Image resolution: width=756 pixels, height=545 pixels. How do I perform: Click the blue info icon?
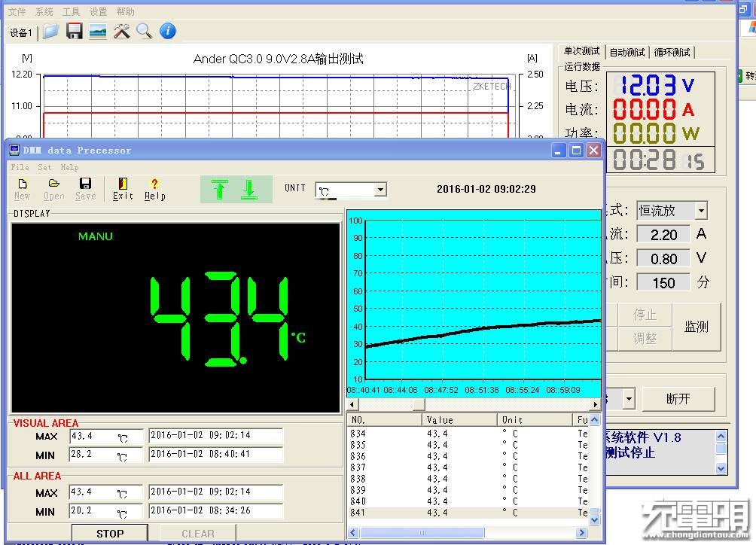coord(168,31)
